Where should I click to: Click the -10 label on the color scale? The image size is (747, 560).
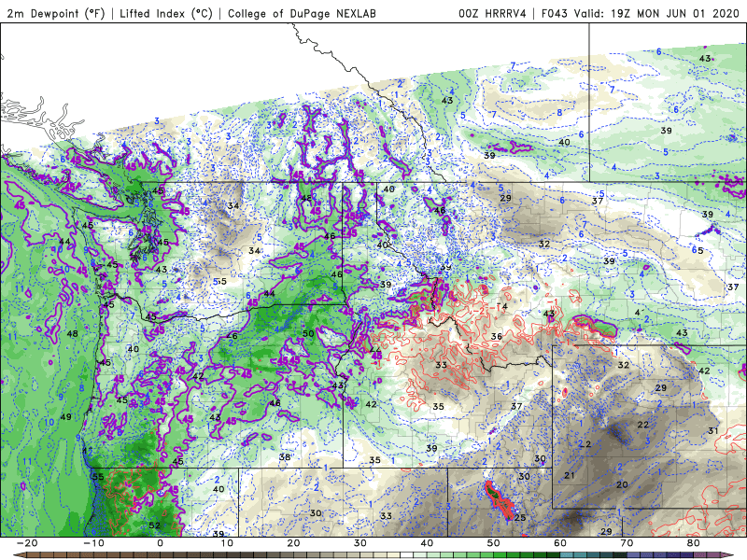(93, 543)
